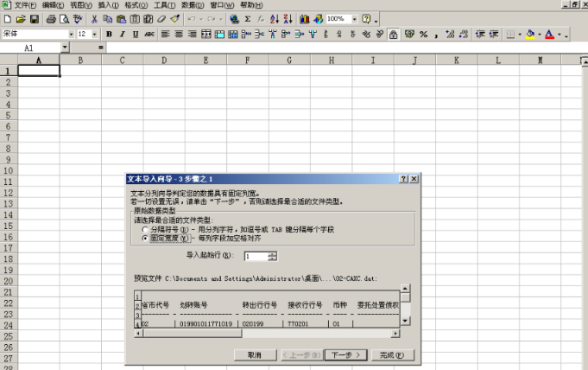
Task: Click the AutoSum sigma icon
Action: 248,19
